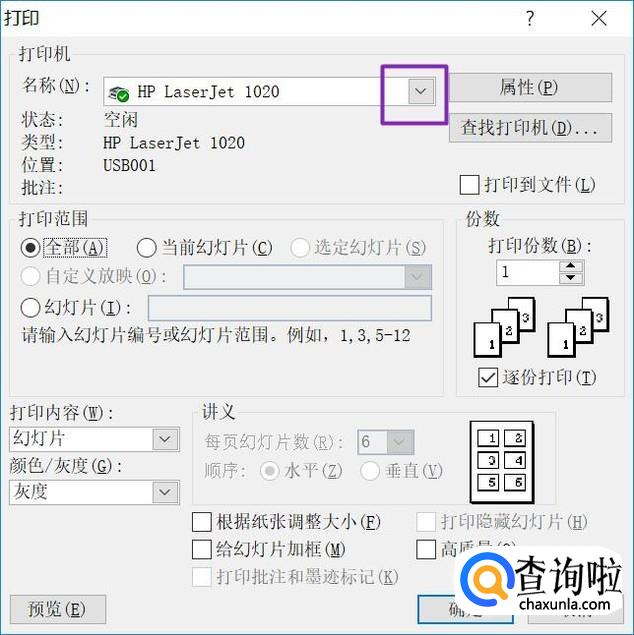The image size is (634, 635).
Task: Click the 查找打印机(D) button
Action: 530,128
